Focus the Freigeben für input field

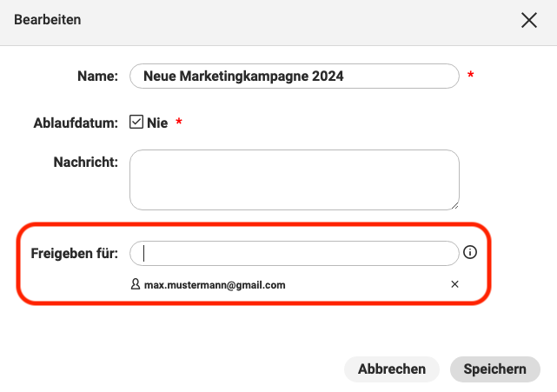(295, 254)
